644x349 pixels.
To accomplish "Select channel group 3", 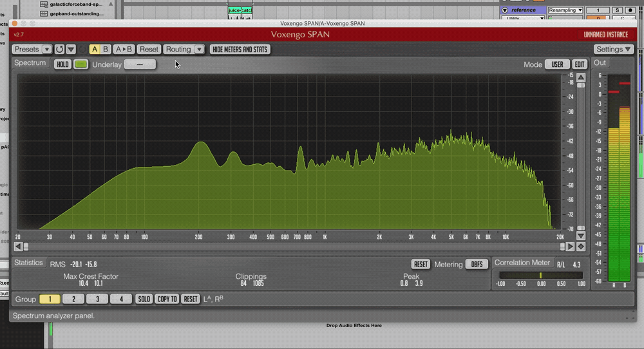I will point(97,299).
